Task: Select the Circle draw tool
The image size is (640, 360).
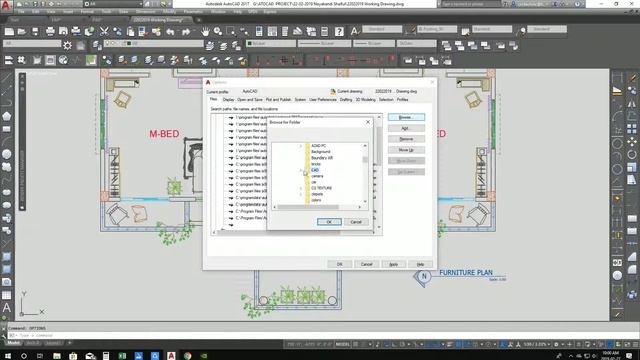Action: coord(7,154)
